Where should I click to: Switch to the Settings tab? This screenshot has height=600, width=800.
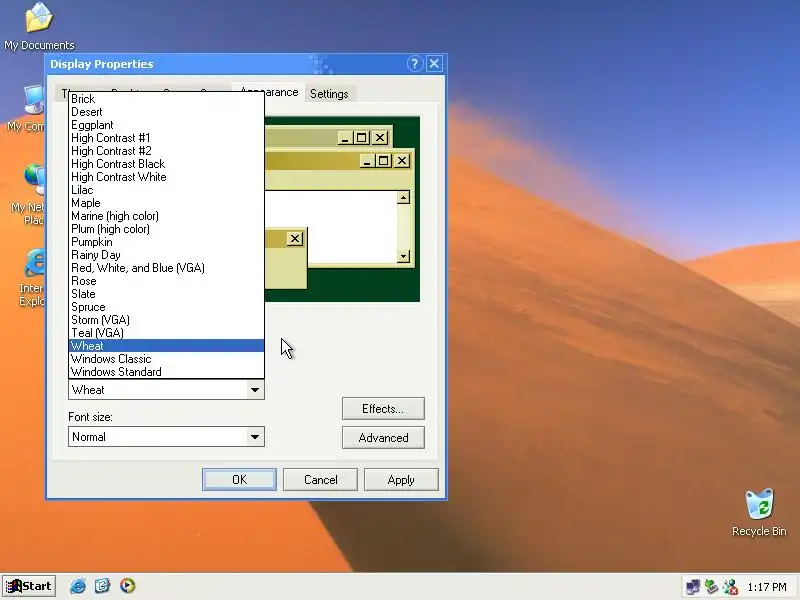(x=329, y=94)
